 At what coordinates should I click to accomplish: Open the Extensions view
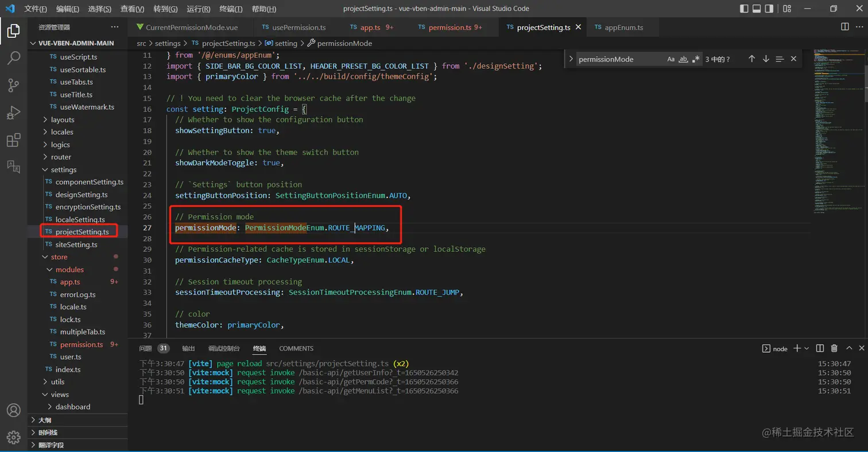(x=14, y=140)
